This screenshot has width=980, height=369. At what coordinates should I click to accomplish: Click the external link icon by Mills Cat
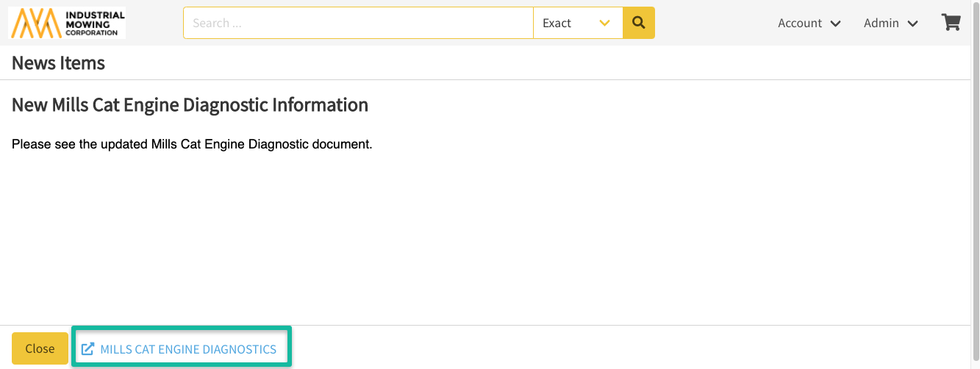coord(87,349)
